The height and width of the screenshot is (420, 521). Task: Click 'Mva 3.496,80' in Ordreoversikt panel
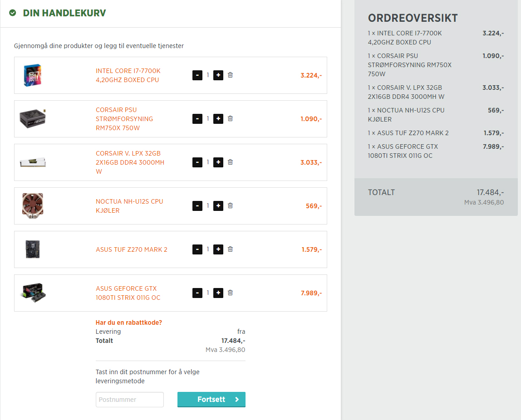click(484, 202)
